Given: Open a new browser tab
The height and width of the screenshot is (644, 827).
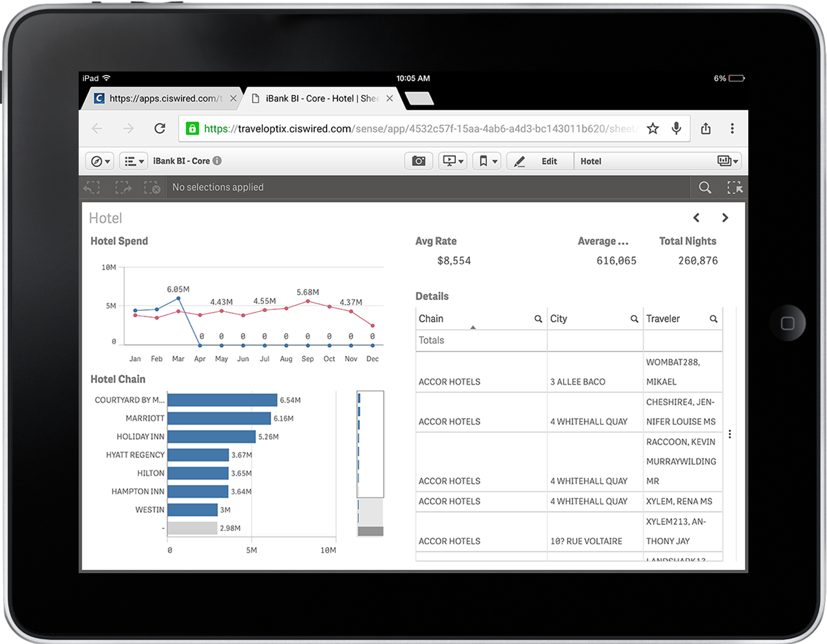Looking at the screenshot, I should (419, 99).
